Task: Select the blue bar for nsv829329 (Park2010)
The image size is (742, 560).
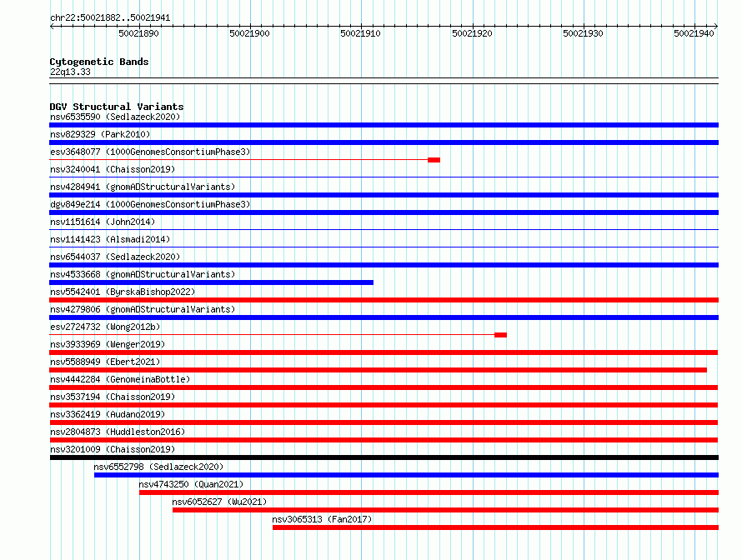Action: tap(384, 142)
